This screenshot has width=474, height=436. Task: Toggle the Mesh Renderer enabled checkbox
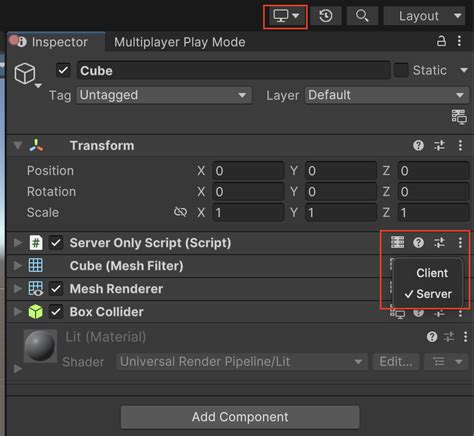tap(56, 289)
